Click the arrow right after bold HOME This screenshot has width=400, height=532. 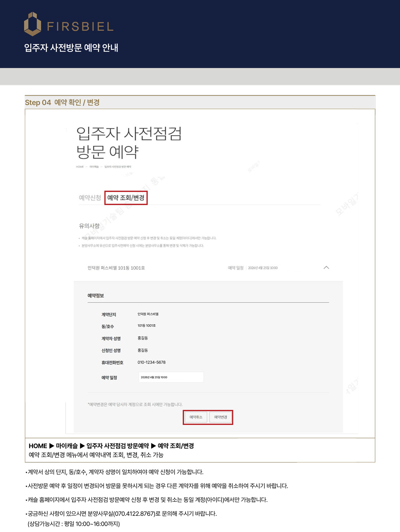click(52, 446)
